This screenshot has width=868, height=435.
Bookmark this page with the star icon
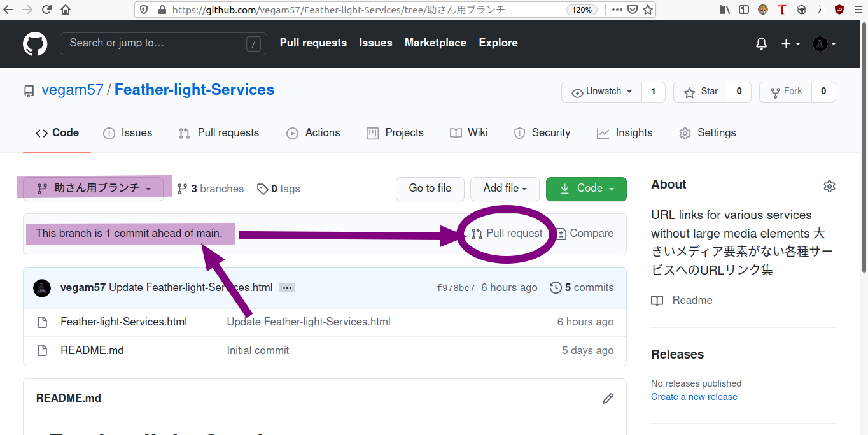648,10
